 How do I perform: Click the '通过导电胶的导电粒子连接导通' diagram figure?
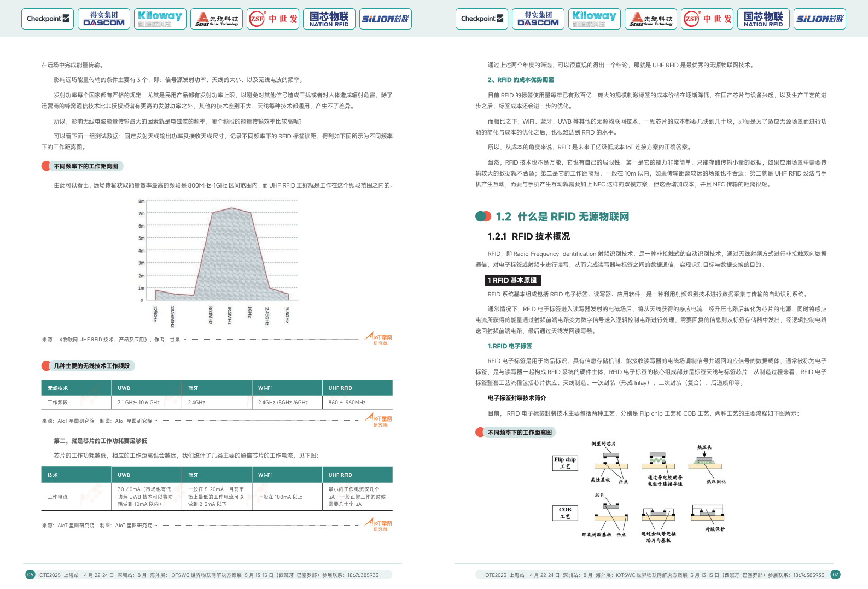[x=662, y=469]
